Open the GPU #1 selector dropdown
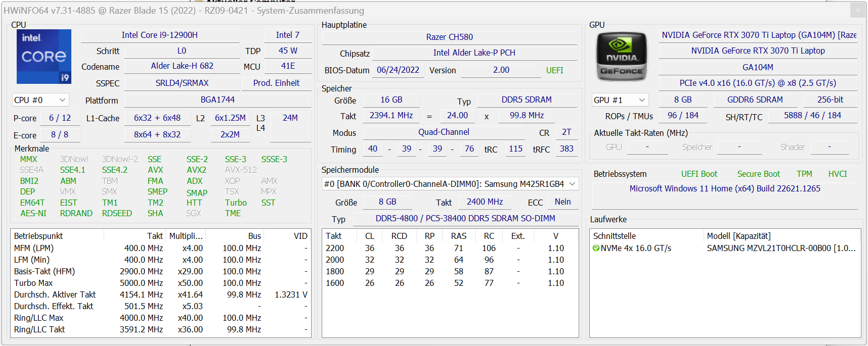This screenshot has width=868, height=346. (620, 100)
